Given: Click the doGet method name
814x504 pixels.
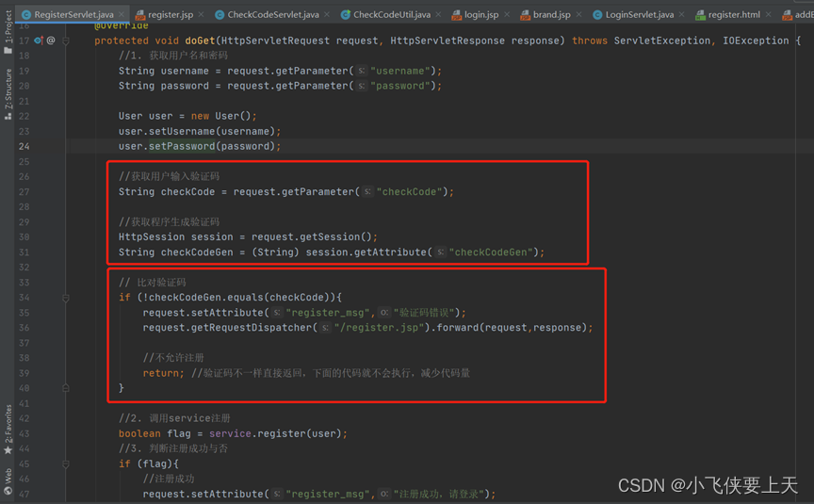Looking at the screenshot, I should tap(200, 41).
